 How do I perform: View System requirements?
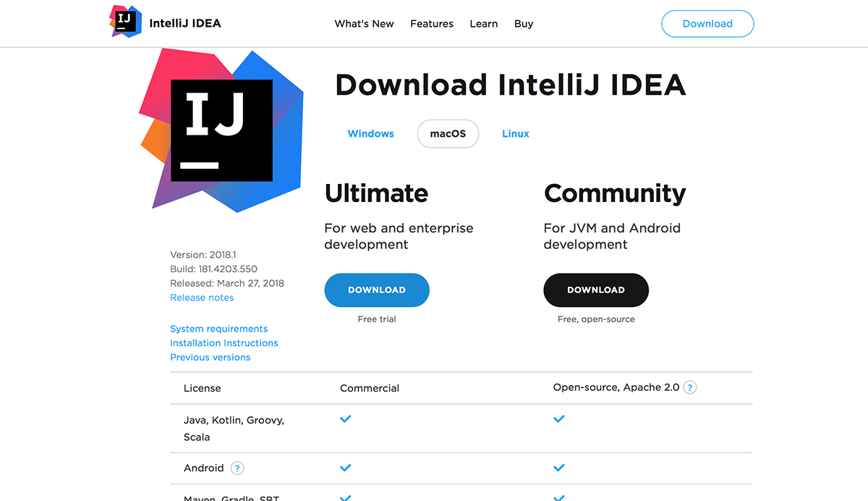coord(218,328)
